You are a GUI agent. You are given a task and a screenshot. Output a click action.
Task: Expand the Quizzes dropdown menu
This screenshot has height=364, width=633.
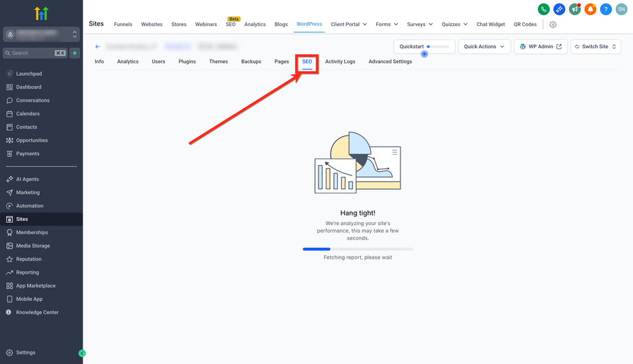pyautogui.click(x=455, y=24)
